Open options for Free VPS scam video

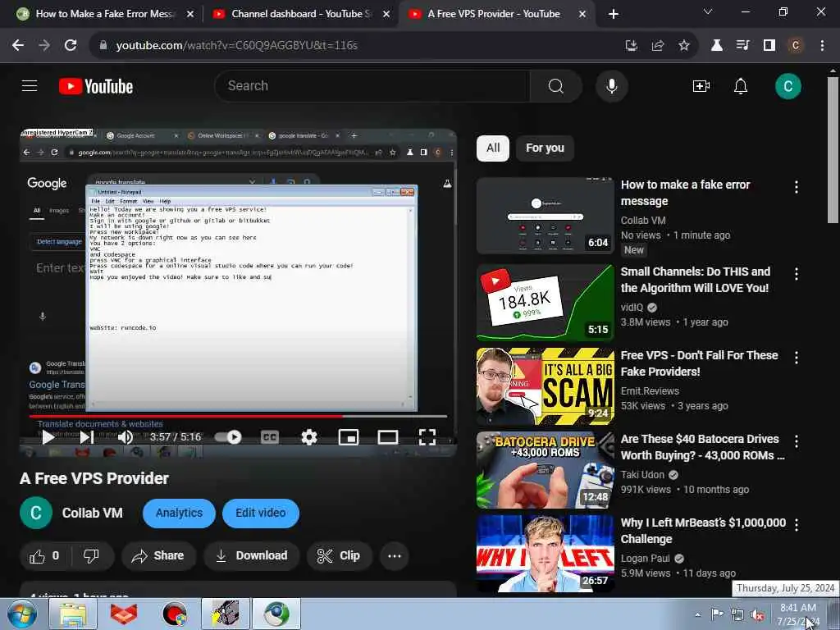coord(796,358)
